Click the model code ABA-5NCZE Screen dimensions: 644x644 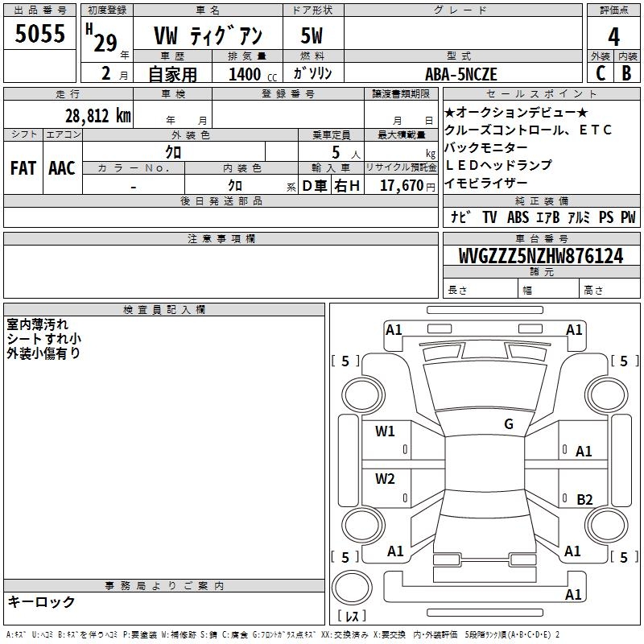pos(461,74)
